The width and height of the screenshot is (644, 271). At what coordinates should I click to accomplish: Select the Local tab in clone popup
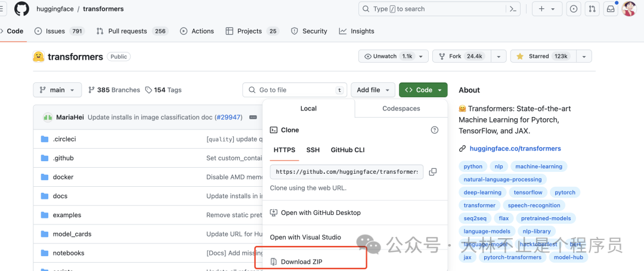coord(308,109)
